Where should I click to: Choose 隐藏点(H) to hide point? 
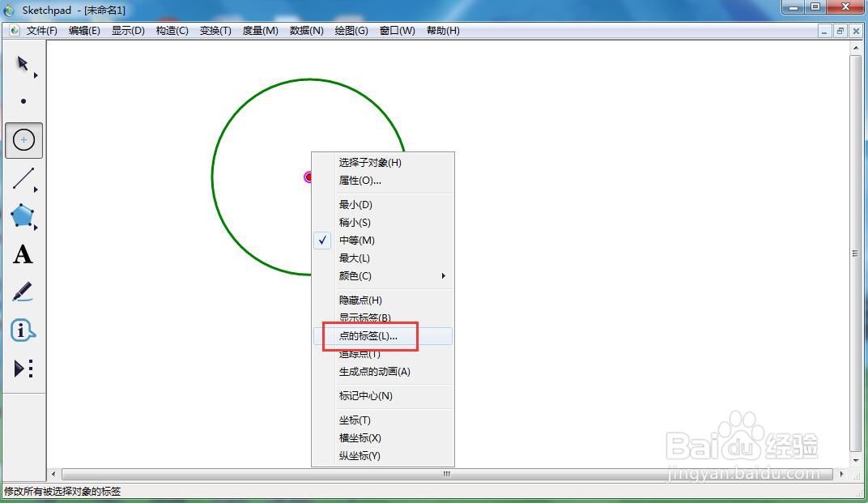coord(383,300)
